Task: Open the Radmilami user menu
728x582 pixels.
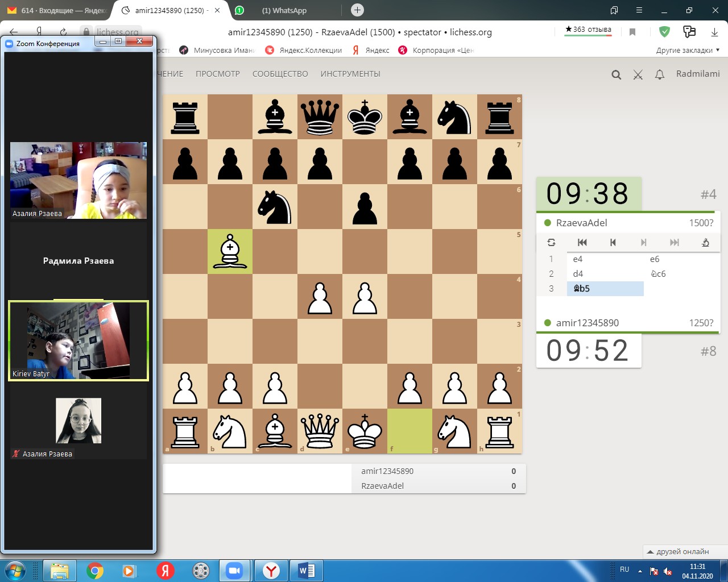Action: (x=698, y=74)
